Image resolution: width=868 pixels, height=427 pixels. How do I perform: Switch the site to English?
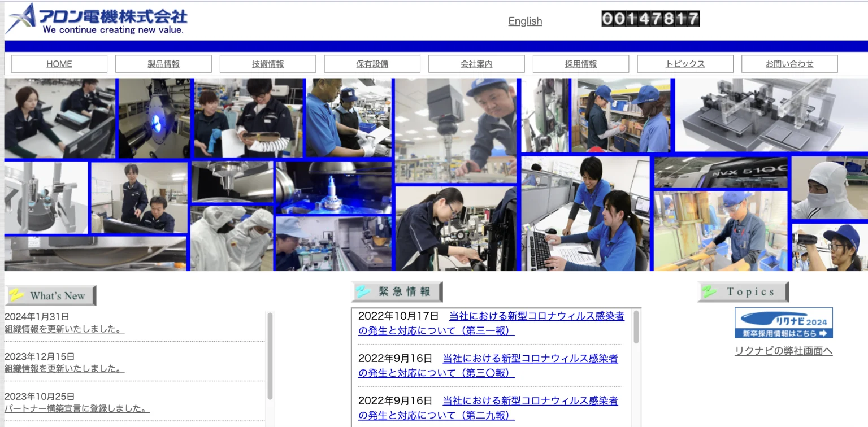click(x=525, y=21)
